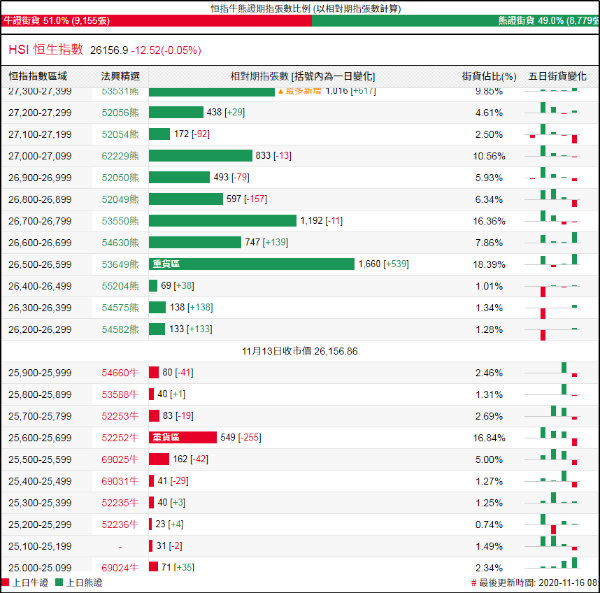600x593 pixels.
Task: Open bull certificate link 52236牛
Action: (120, 525)
